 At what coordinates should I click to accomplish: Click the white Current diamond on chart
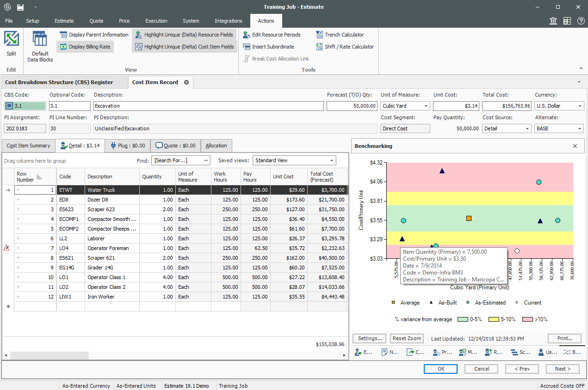pos(517,251)
